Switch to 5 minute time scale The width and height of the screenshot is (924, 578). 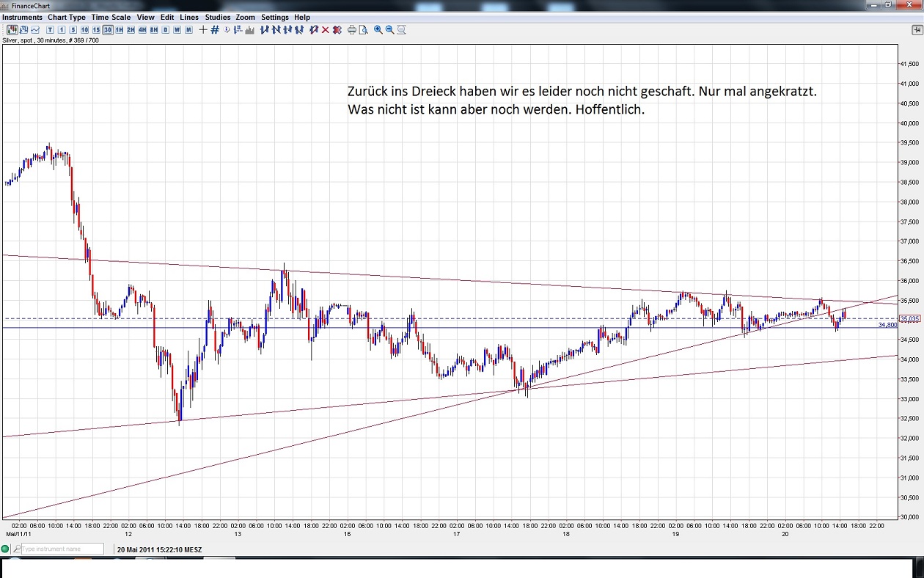click(73, 30)
